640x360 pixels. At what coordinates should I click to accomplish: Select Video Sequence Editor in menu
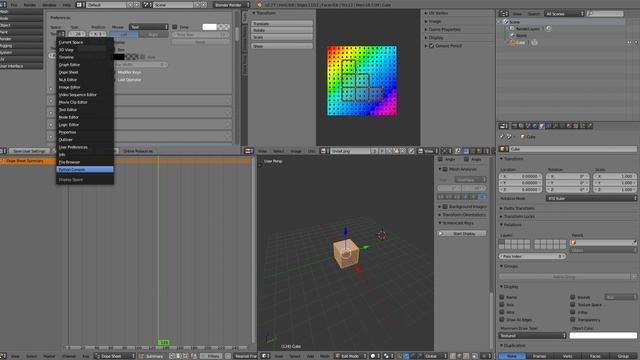click(85, 95)
